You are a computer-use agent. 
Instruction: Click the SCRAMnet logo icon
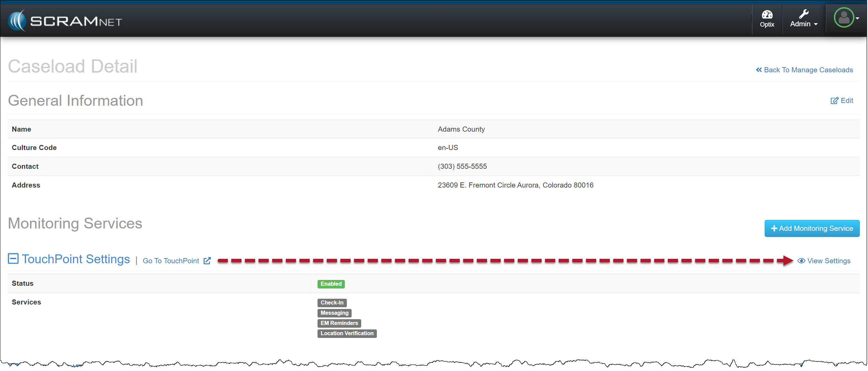pos(17,20)
